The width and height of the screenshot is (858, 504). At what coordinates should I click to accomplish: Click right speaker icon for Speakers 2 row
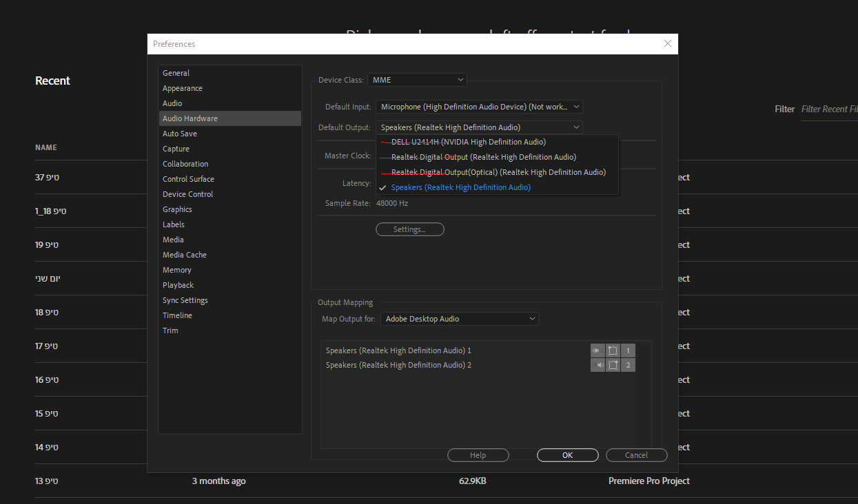tap(597, 365)
